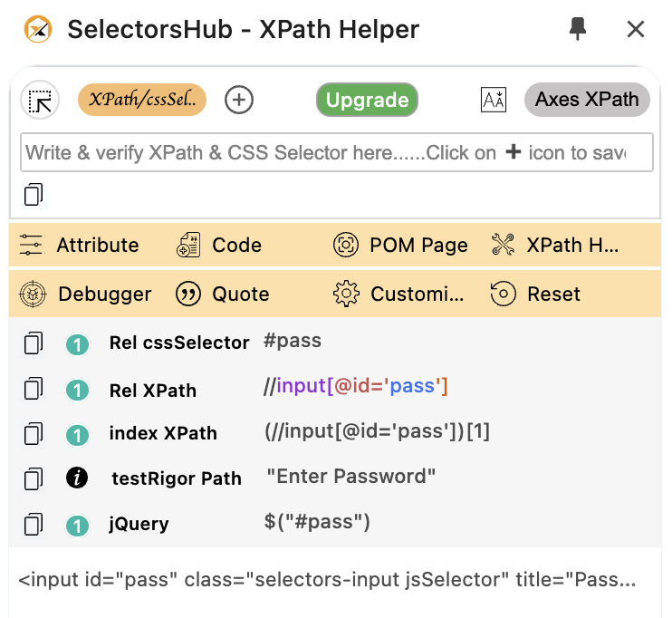This screenshot has width=672, height=618.
Task: Copy the typed selector using copy icon below input
Action: coord(34,195)
